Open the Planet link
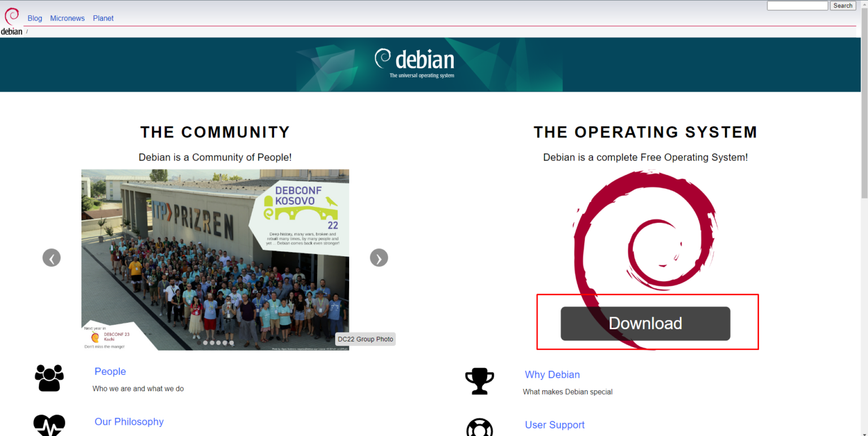The image size is (868, 436). point(103,18)
